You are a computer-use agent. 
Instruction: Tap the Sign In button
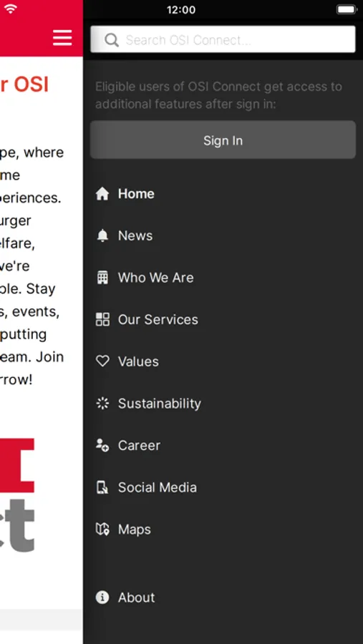point(223,140)
